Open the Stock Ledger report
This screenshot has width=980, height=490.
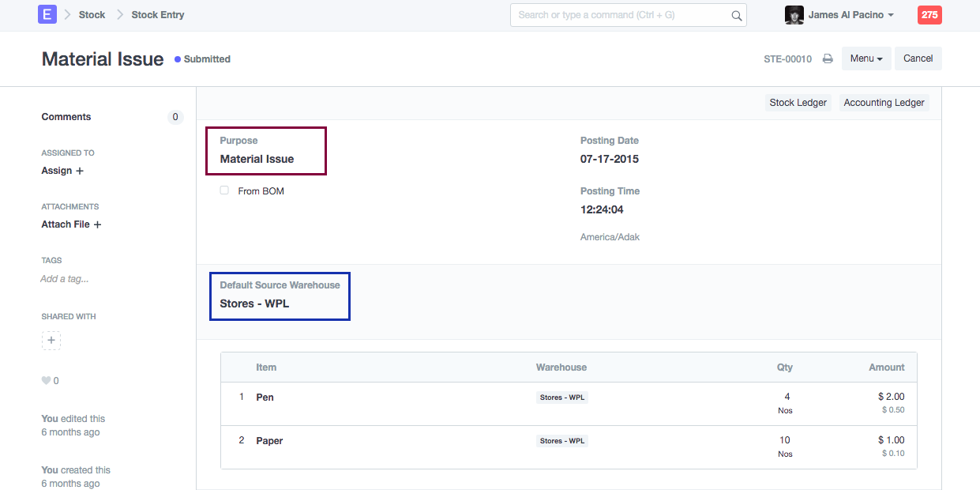[798, 103]
